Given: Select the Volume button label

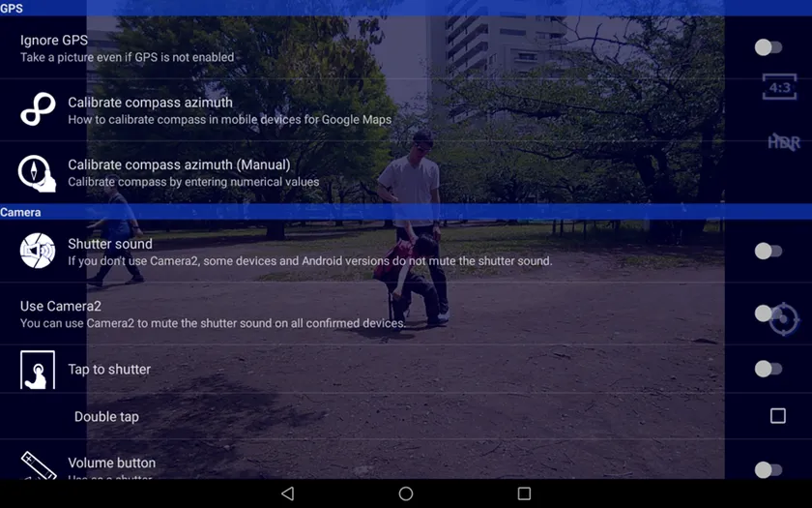Looking at the screenshot, I should click(111, 463).
